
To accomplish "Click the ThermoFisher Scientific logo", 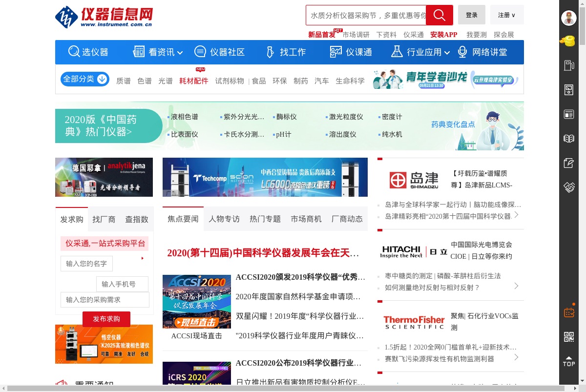I will pos(414,322).
